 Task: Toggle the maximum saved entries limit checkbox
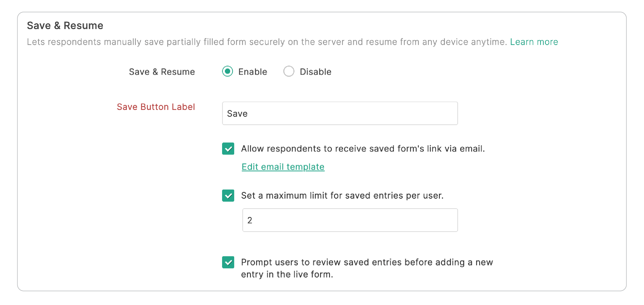(x=228, y=196)
